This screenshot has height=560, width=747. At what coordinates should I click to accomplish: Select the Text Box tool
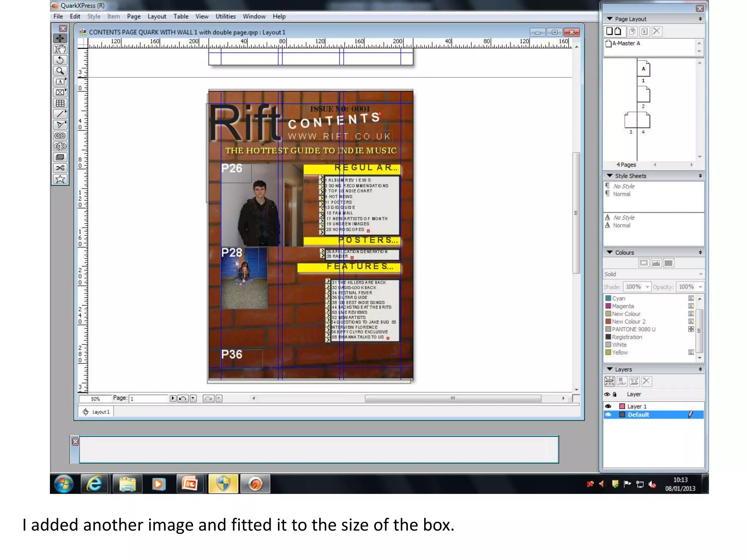point(60,81)
